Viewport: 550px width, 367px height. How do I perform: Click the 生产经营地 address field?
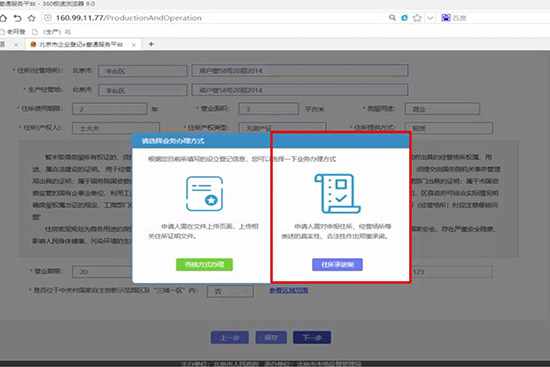tap(300, 90)
